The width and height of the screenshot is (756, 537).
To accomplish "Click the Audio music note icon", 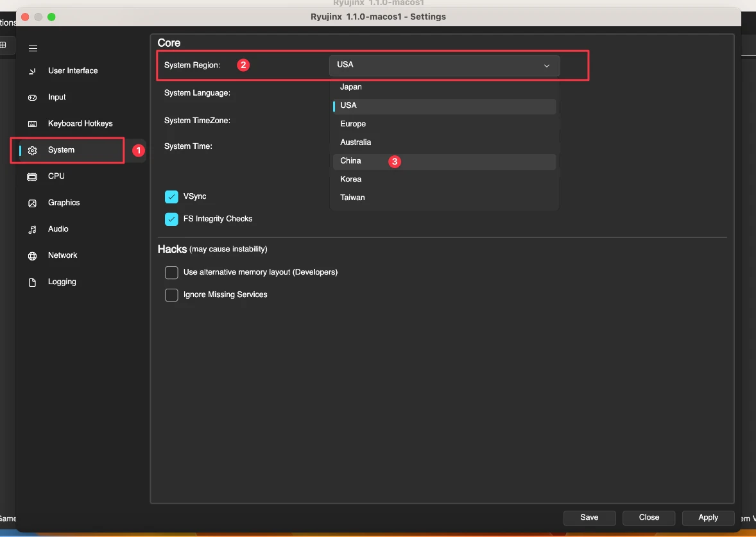I will [x=32, y=230].
